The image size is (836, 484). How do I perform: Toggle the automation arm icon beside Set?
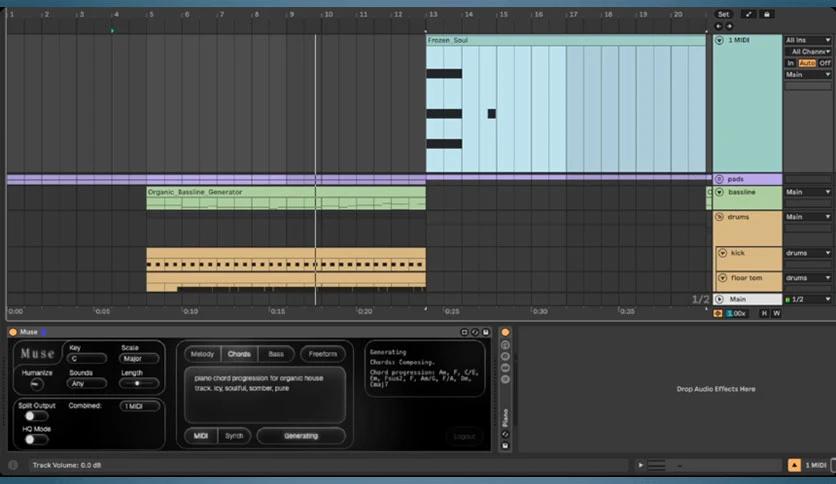coord(749,14)
